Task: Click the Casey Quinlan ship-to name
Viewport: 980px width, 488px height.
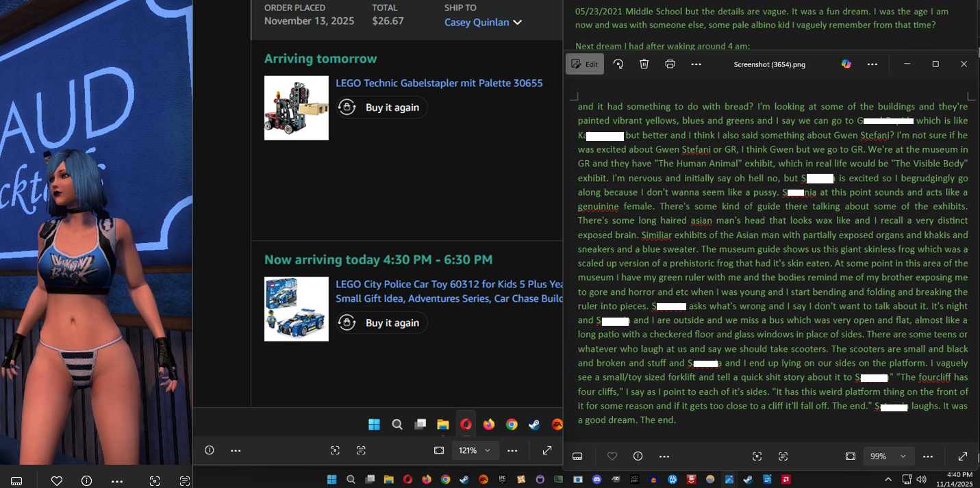Action: pyautogui.click(x=477, y=22)
